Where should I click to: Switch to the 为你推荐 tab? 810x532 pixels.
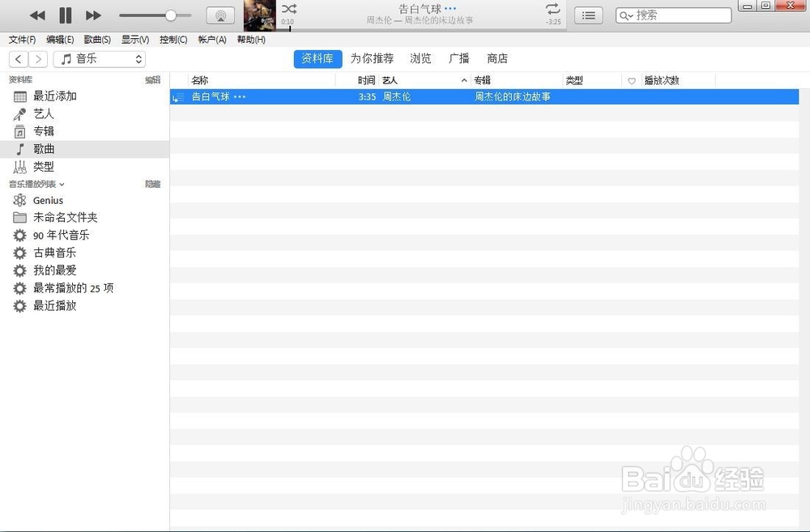[372, 59]
